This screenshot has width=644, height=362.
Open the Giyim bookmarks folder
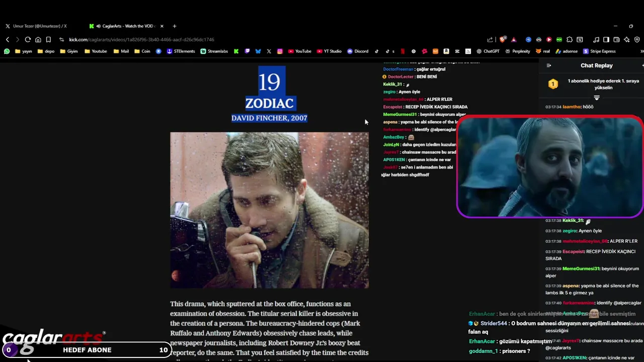[x=69, y=51]
